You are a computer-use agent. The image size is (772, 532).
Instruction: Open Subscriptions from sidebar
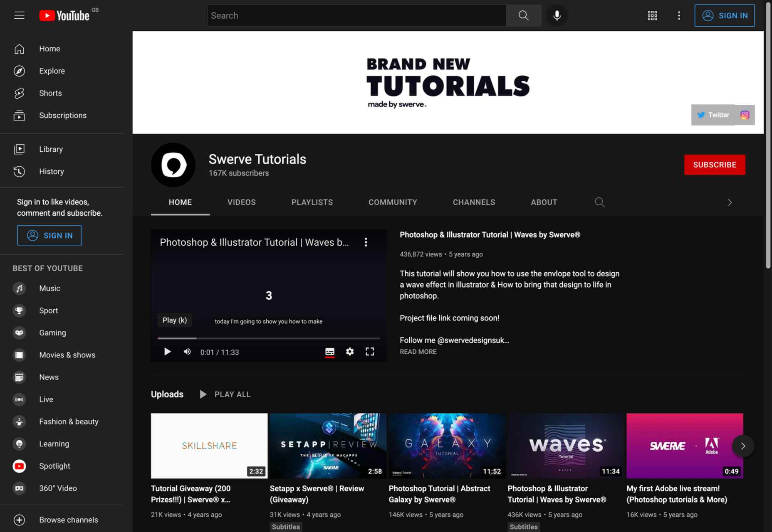tap(62, 116)
